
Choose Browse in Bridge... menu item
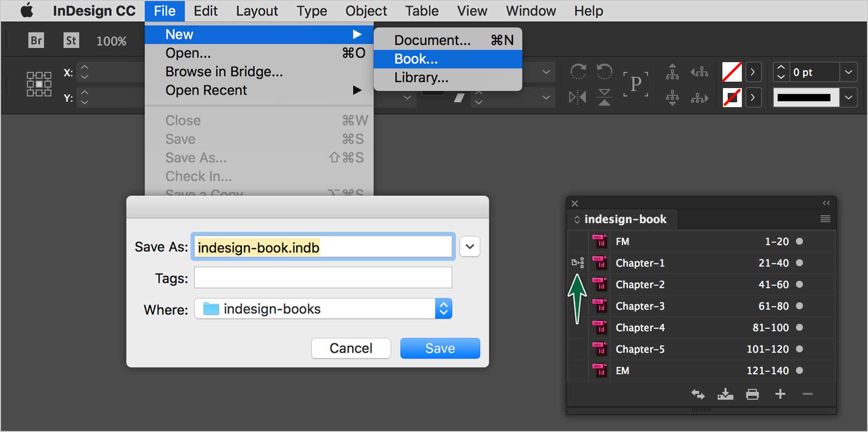click(x=259, y=72)
